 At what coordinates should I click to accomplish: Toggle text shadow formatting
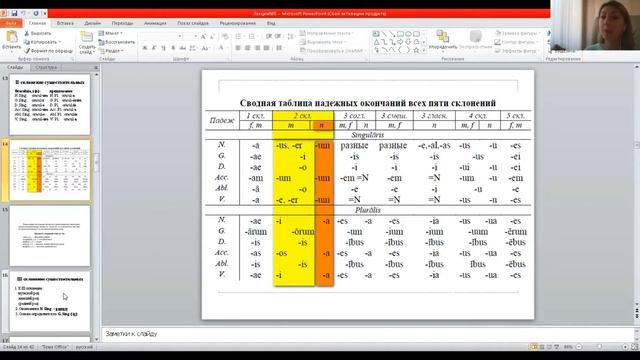click(173, 48)
